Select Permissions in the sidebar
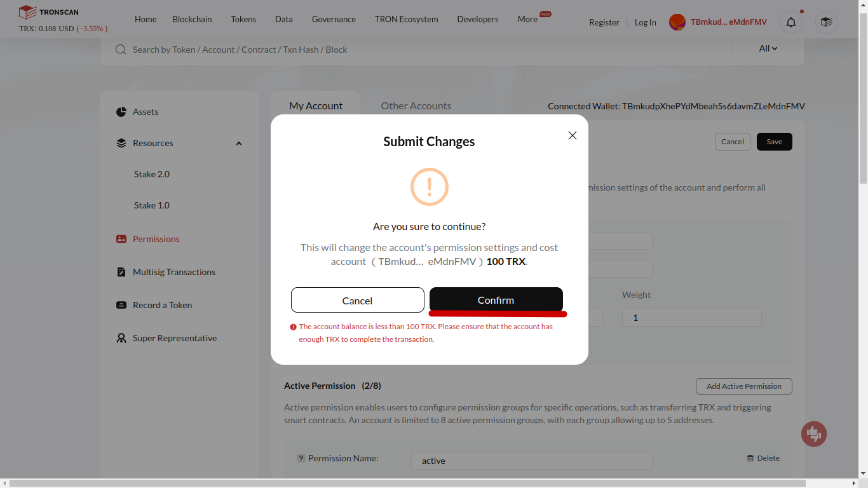The image size is (868, 488). (156, 239)
